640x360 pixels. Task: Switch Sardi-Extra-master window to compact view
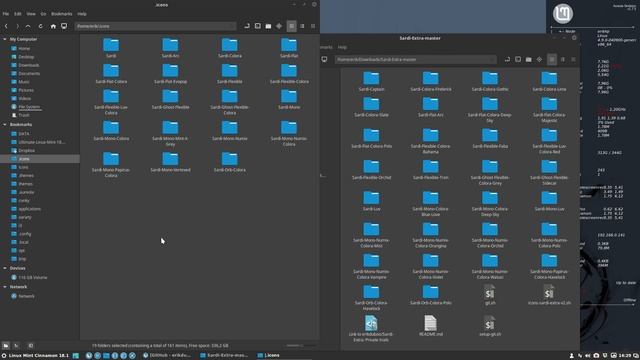[x=573, y=60]
